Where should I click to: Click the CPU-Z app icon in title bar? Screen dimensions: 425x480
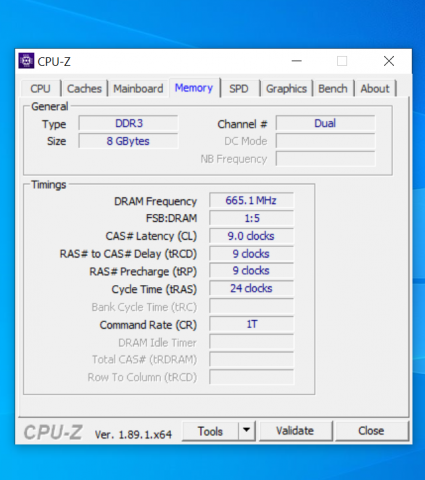[26, 61]
